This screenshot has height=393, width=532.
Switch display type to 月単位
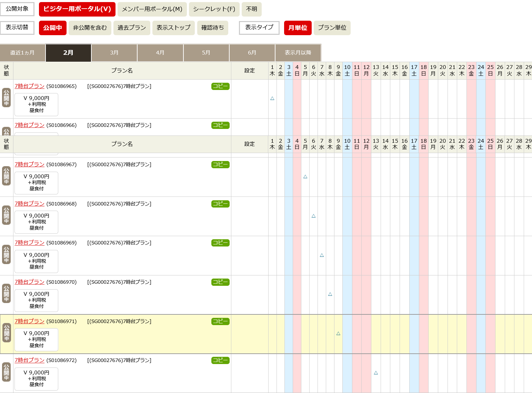pos(298,28)
